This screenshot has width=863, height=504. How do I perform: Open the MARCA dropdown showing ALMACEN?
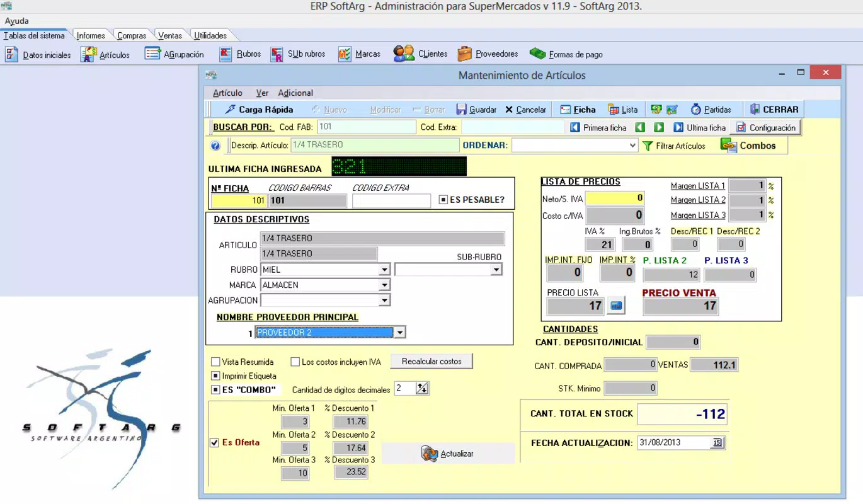point(384,285)
